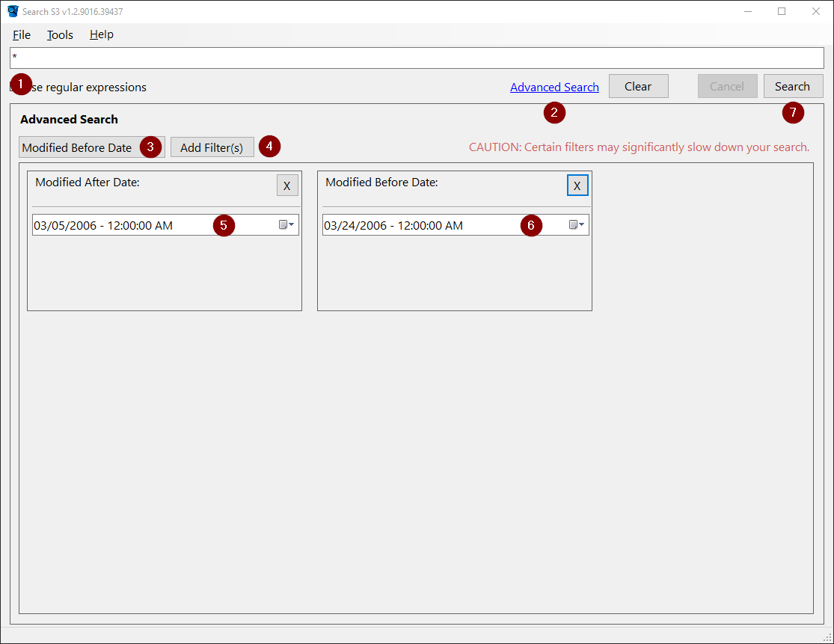
Task: Click the 03/05/2006 date field
Action: 165,225
